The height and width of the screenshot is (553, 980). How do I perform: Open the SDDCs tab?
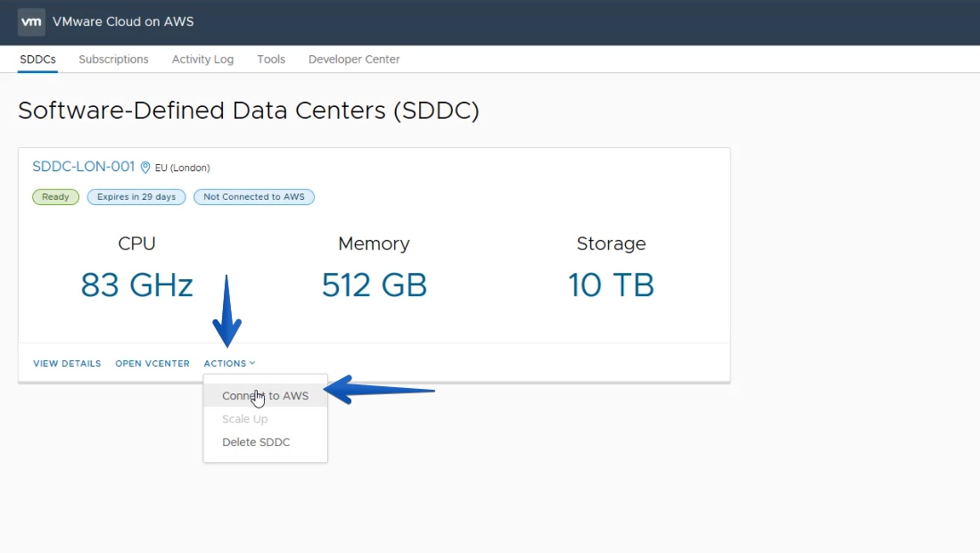[x=37, y=60]
